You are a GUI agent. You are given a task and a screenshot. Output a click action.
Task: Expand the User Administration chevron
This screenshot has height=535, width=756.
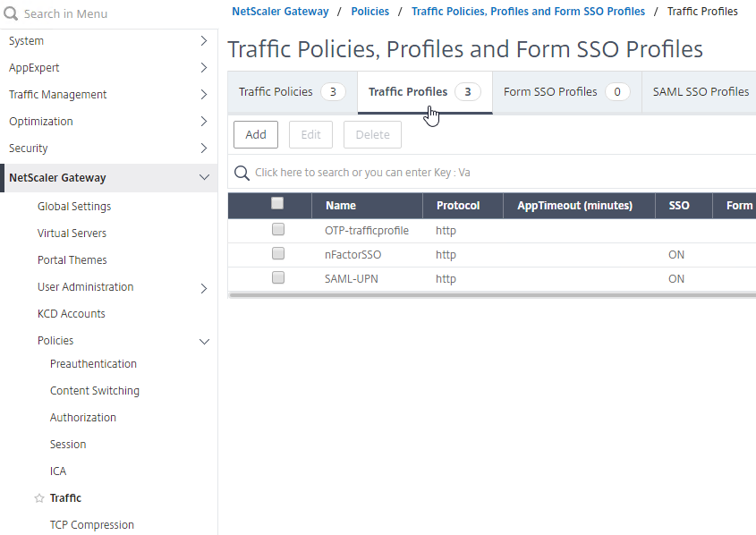204,288
